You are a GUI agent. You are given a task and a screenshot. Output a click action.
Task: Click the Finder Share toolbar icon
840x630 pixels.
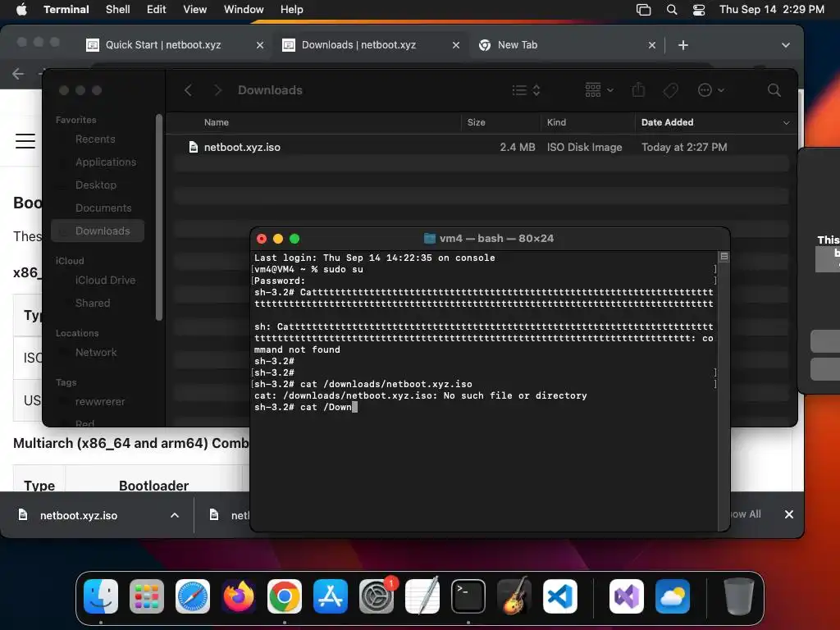pos(638,89)
